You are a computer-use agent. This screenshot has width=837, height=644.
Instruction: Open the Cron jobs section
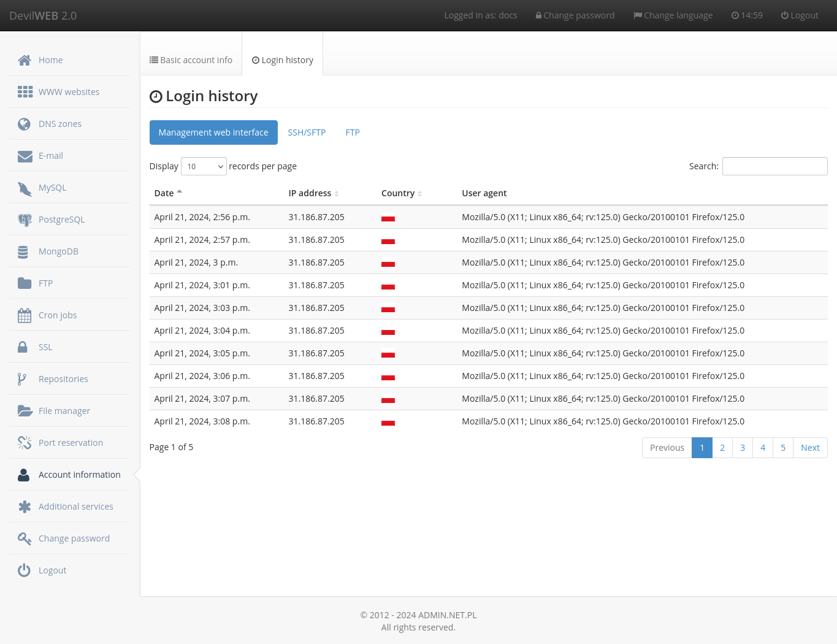58,315
